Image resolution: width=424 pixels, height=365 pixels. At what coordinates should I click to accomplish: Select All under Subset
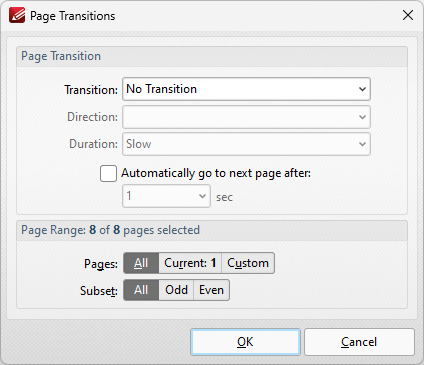(x=141, y=290)
